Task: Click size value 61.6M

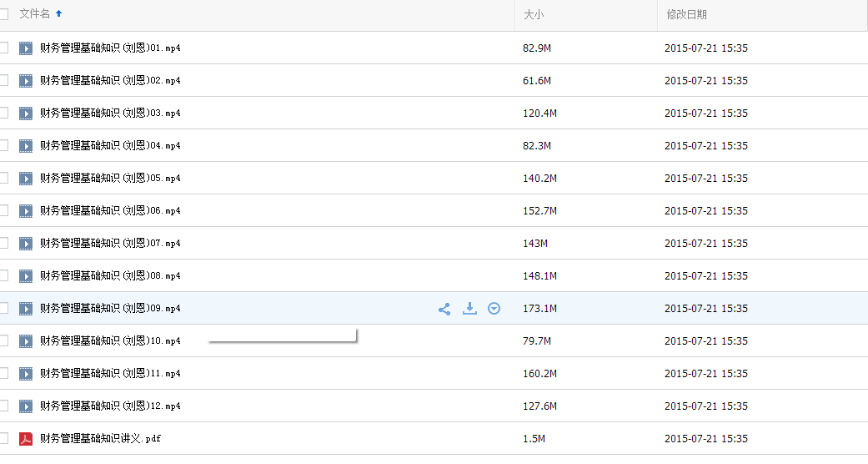Action: point(537,81)
